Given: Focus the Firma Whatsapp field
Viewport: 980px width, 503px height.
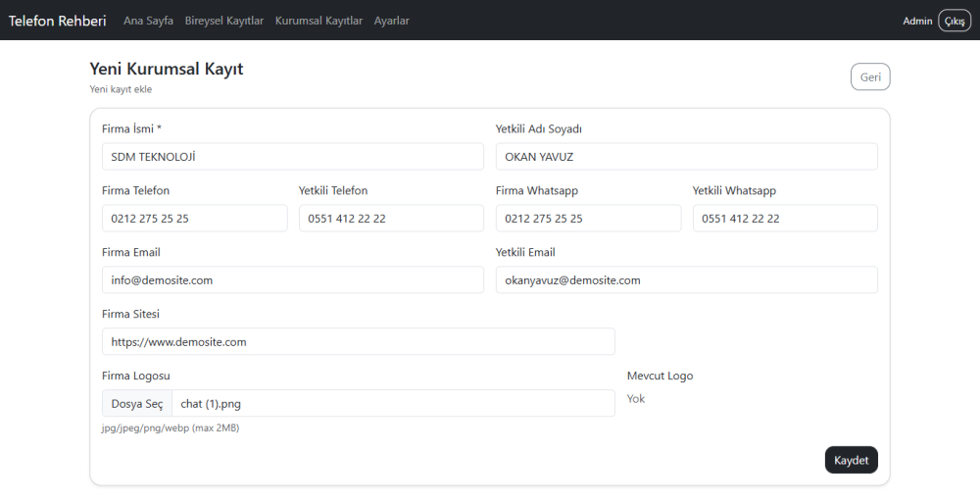Looking at the screenshot, I should (x=588, y=219).
